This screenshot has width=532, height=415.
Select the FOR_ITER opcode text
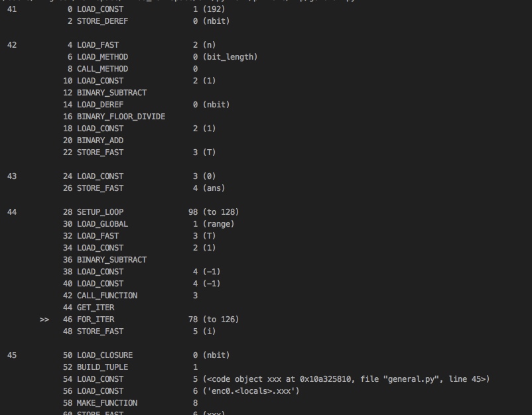(x=95, y=320)
